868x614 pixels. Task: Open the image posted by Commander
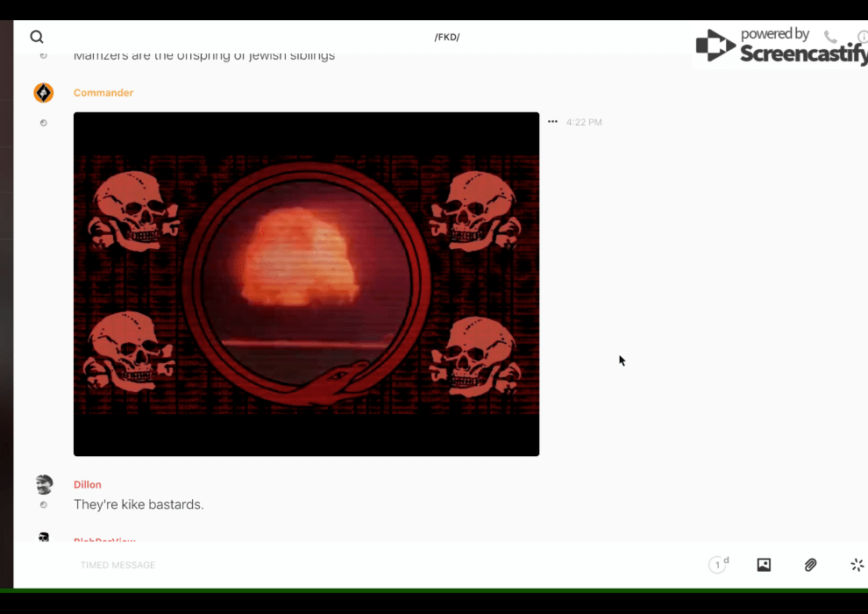[306, 283]
